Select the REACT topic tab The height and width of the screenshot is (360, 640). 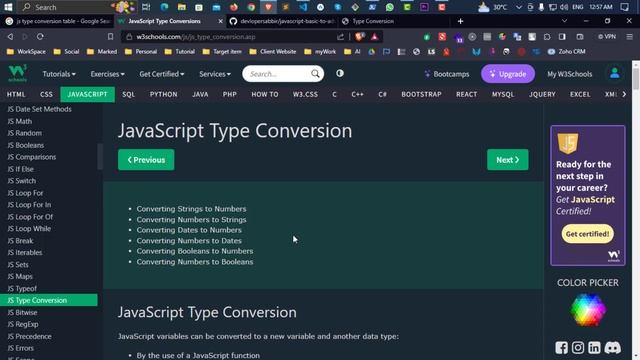click(x=467, y=94)
